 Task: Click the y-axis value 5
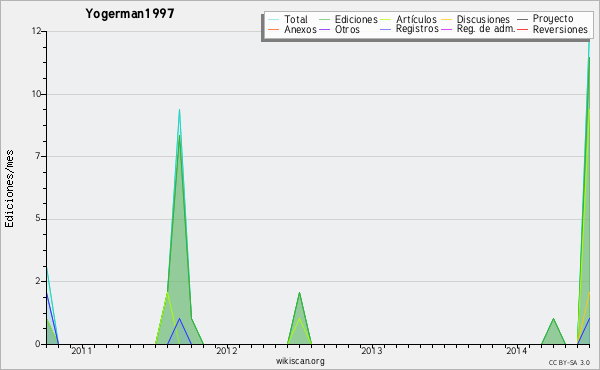[38, 218]
